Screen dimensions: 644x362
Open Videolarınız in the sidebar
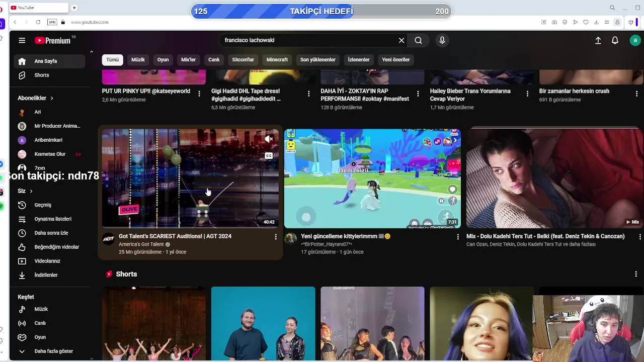coord(49,261)
